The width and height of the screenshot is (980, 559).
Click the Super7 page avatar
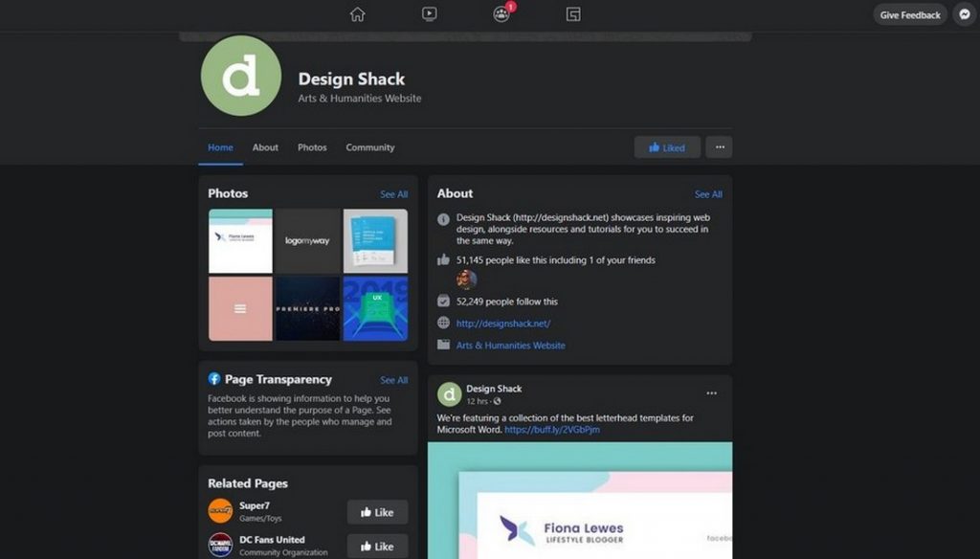click(x=220, y=511)
